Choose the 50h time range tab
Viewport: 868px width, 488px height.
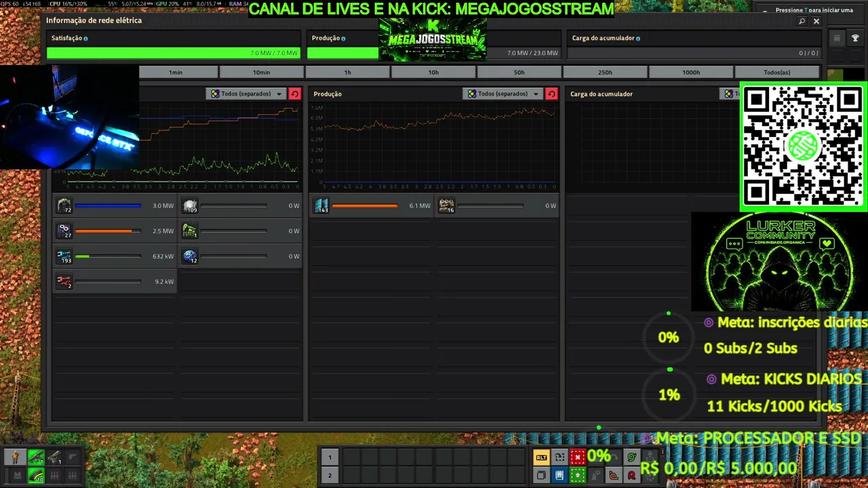click(x=519, y=72)
